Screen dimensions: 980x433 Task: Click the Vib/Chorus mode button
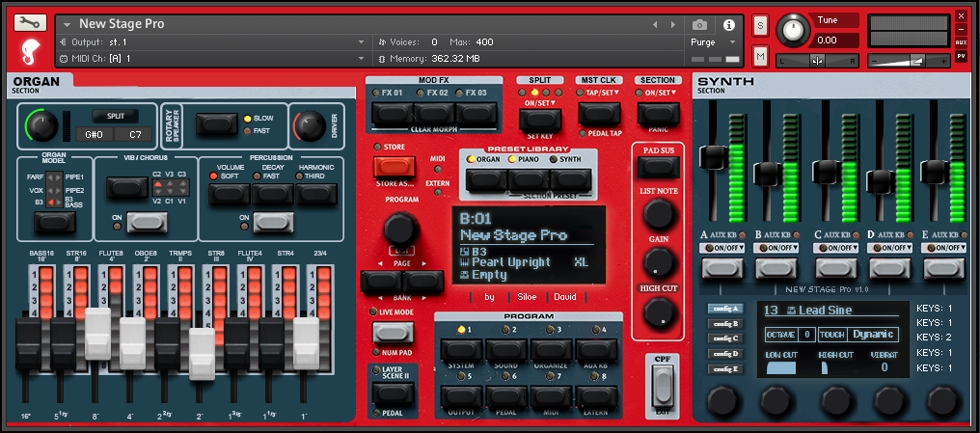point(127,187)
